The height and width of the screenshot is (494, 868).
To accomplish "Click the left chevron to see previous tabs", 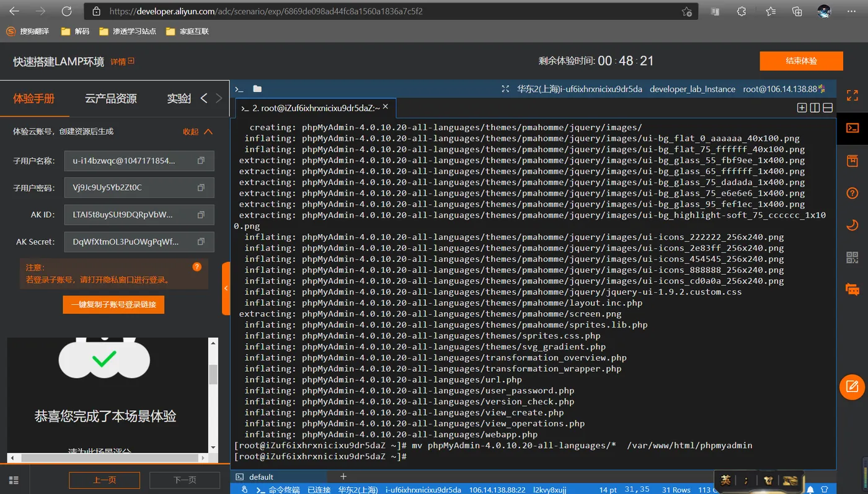I will [x=204, y=98].
